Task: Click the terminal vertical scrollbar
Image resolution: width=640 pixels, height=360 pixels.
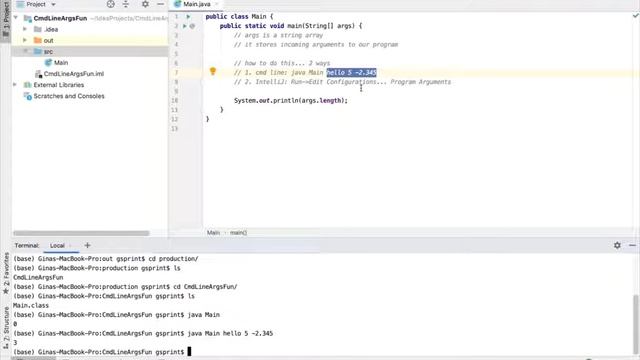Action: point(636,324)
